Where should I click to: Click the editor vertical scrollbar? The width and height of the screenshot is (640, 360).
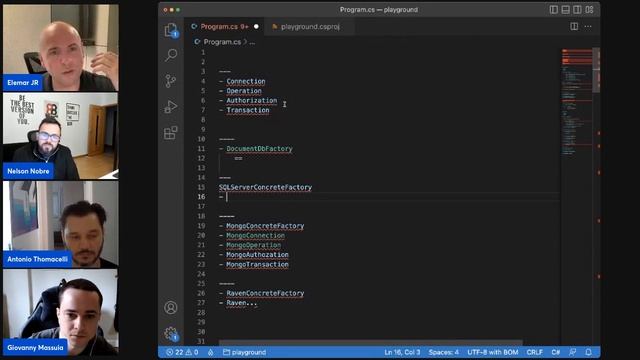596,70
